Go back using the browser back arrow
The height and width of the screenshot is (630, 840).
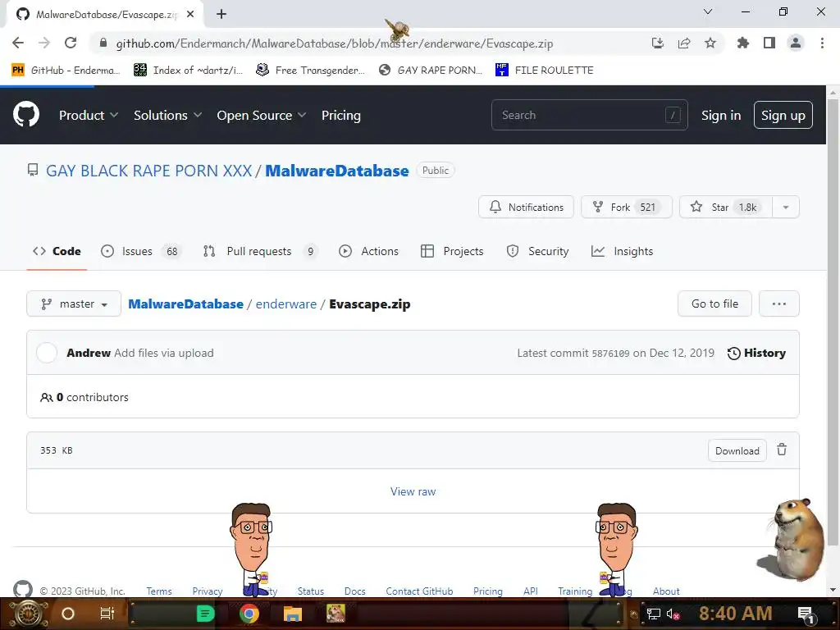(x=18, y=43)
